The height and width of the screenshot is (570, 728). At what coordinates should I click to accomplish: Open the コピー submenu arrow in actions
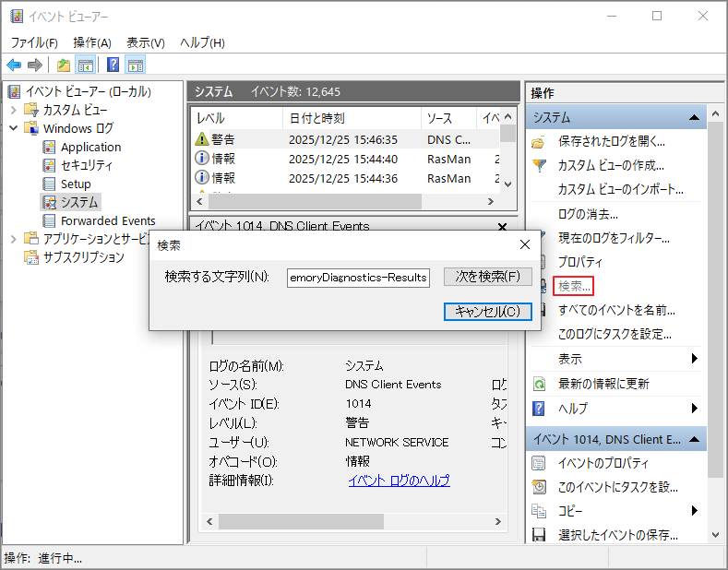click(x=695, y=511)
